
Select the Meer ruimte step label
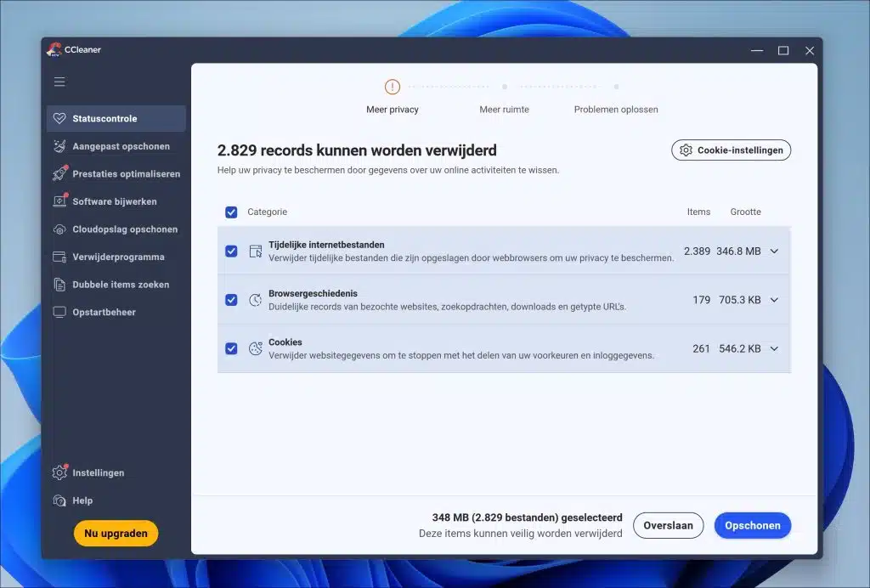[x=505, y=110]
